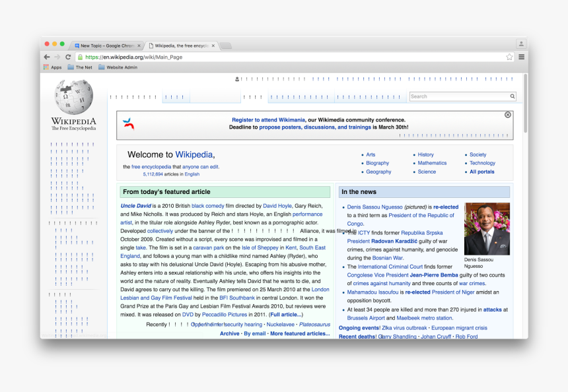Switch to New Topic Google Chrome tab
This screenshot has height=392, width=568.
[x=106, y=46]
